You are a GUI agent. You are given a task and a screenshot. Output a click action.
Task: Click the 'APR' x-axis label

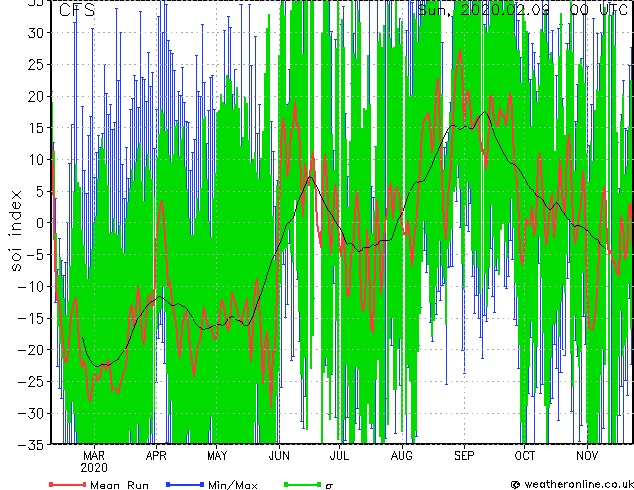pyautogui.click(x=156, y=456)
